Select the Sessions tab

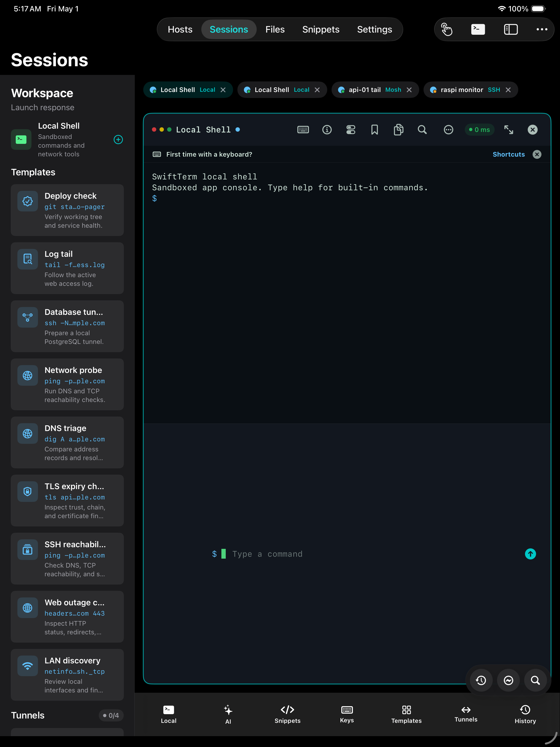click(x=229, y=29)
